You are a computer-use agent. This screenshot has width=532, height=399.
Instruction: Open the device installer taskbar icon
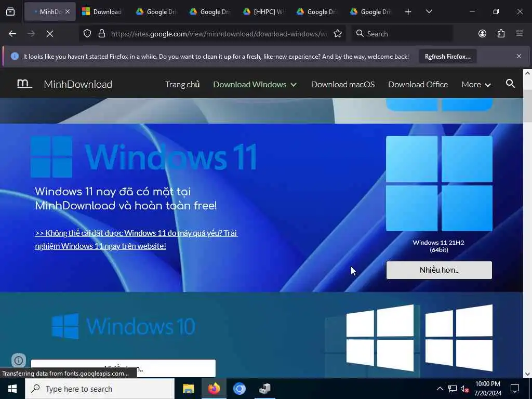264,389
